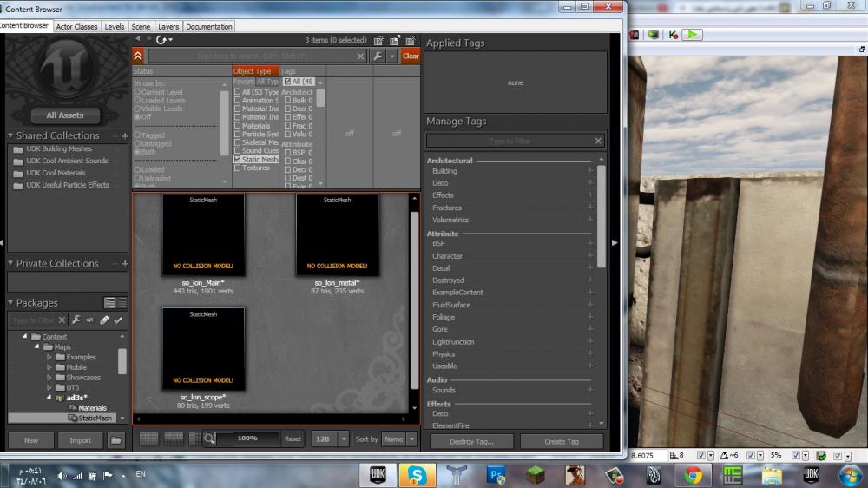Viewport: 868px width, 488px height.
Task: Add Building tag with plus icon
Action: 590,170
